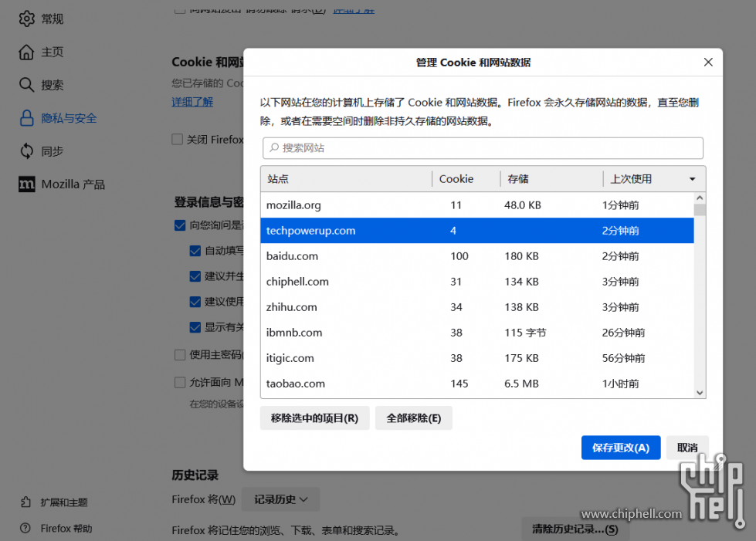Image resolution: width=756 pixels, height=541 pixels.
Task: Open the 记录历史 dropdown
Action: click(280, 499)
